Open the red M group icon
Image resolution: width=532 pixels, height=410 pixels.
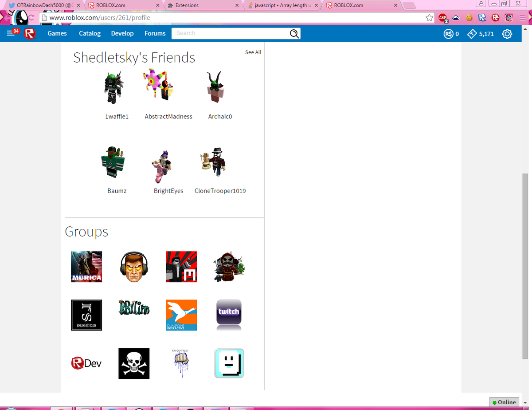[181, 266]
